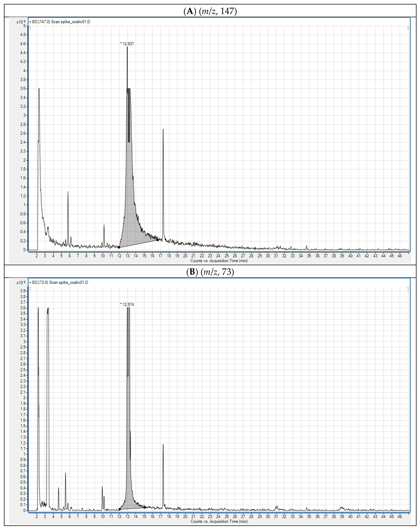The height and width of the screenshot is (529, 420).
Task: Click the x10 6 scale label of the lower plot
Action: pos(21,282)
